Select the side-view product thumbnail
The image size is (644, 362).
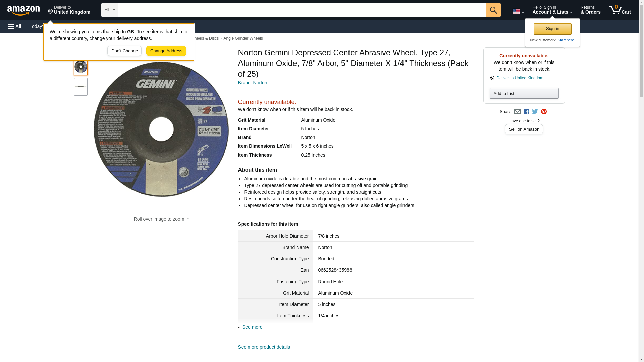pyautogui.click(x=81, y=87)
